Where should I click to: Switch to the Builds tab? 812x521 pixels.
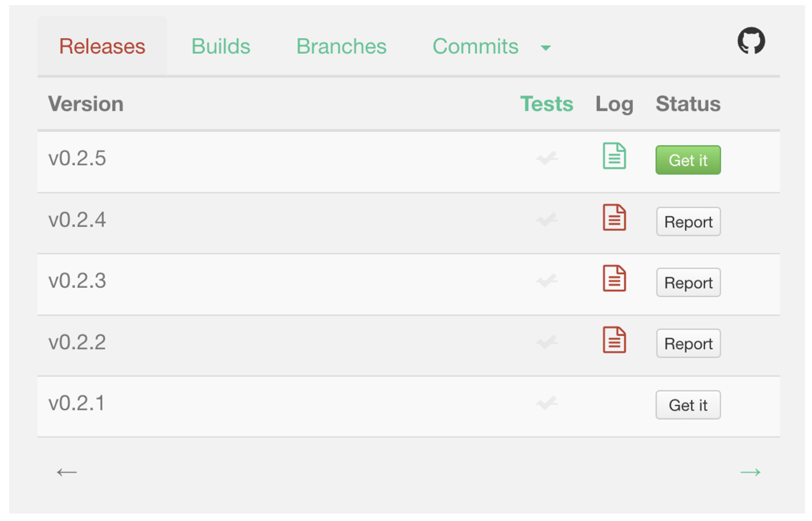[221, 46]
